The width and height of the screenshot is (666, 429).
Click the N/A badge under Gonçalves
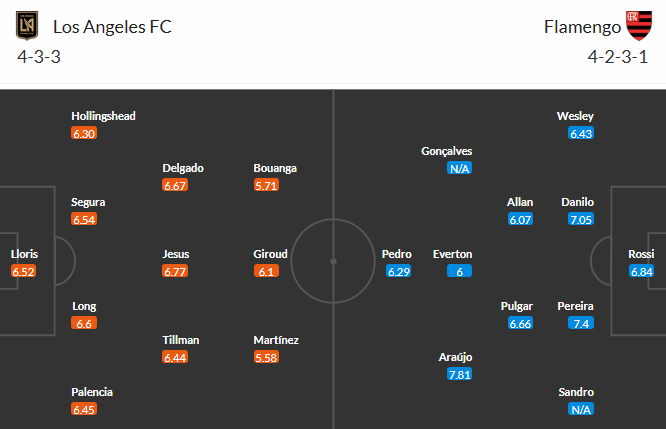coord(460,168)
